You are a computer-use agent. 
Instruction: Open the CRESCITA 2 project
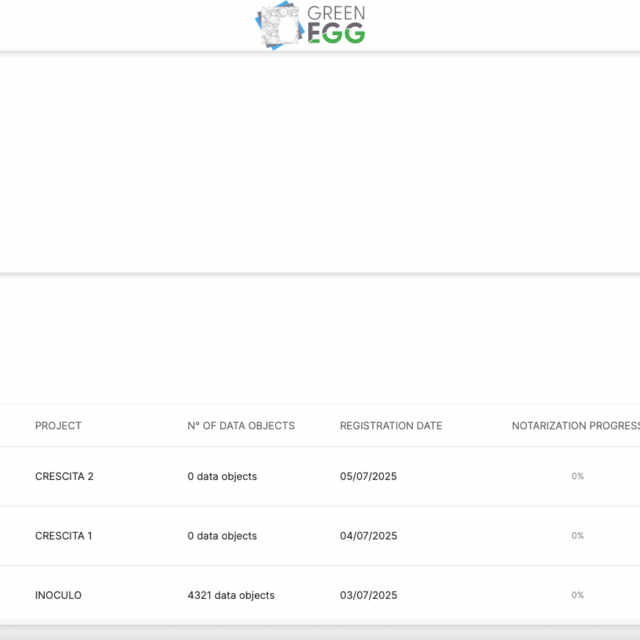click(x=64, y=476)
